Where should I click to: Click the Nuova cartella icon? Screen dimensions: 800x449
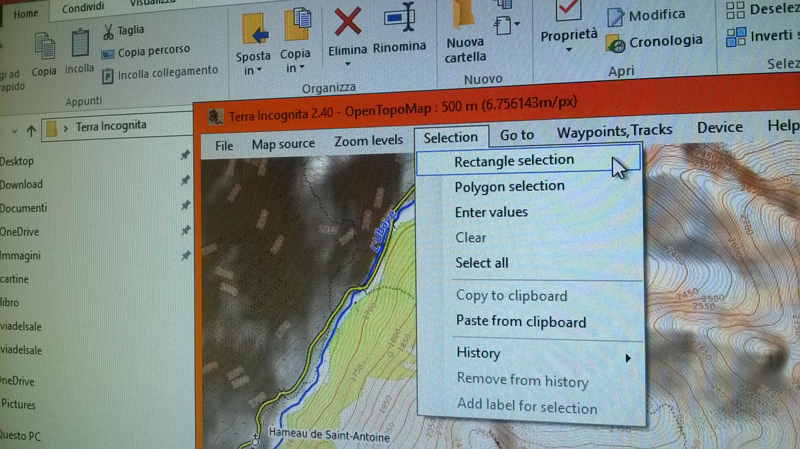pos(464,15)
